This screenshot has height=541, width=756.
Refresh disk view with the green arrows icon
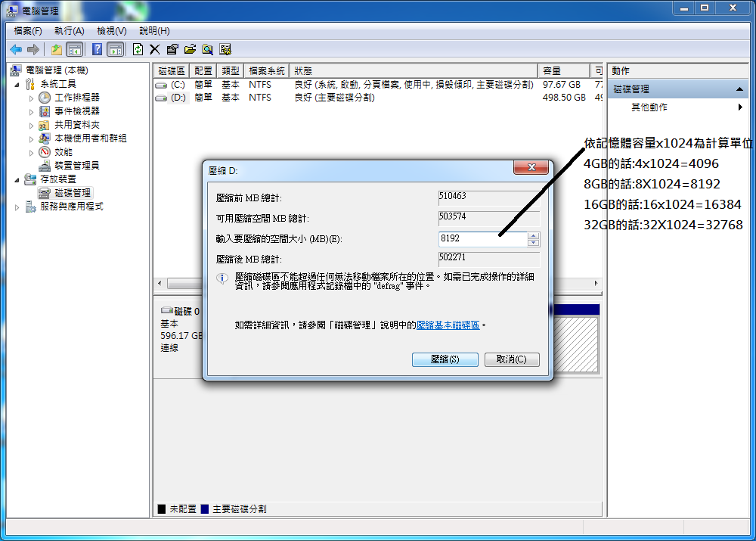138,49
